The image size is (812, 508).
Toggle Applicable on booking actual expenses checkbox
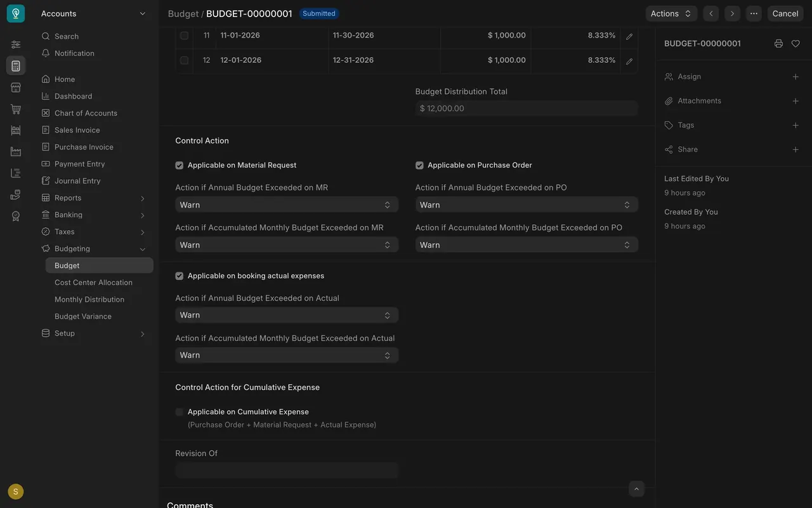(x=180, y=276)
